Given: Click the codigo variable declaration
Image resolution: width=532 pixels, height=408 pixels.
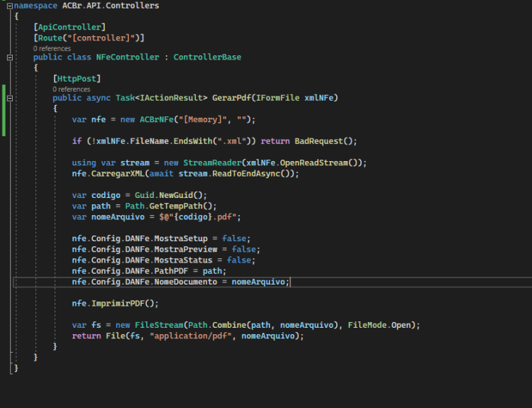Looking at the screenshot, I should pos(106,195).
